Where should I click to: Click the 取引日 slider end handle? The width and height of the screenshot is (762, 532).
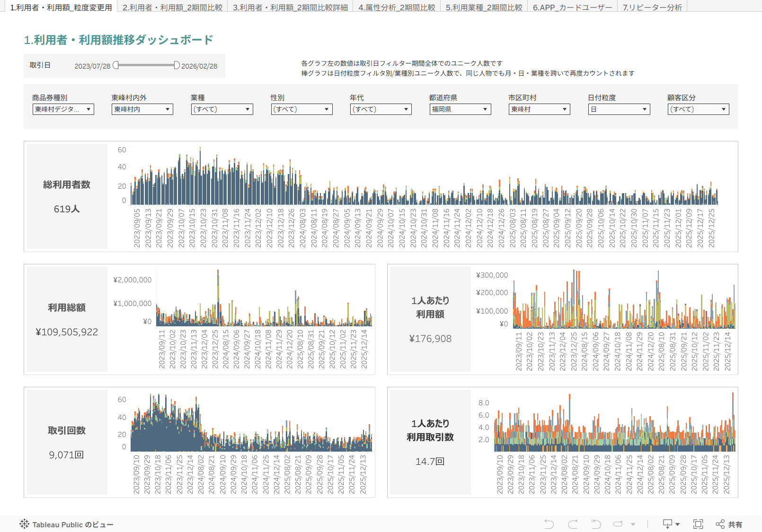(177, 65)
